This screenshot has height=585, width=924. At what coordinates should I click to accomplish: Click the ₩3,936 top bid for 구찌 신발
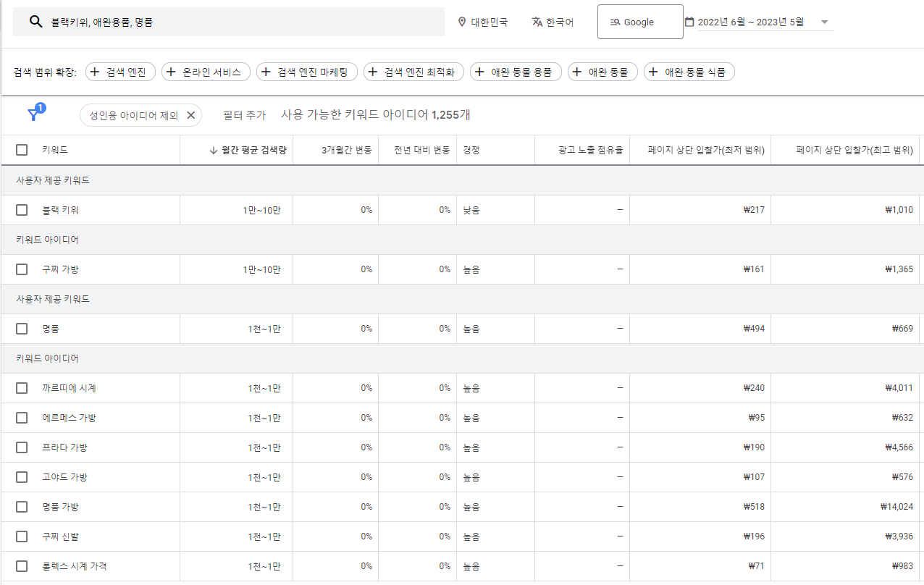click(899, 536)
